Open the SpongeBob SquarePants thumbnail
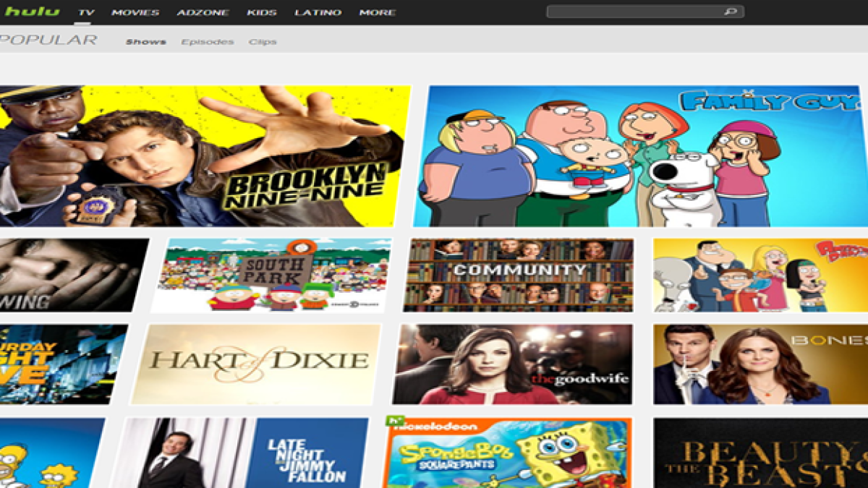Screen dimensions: 868x488 508,453
